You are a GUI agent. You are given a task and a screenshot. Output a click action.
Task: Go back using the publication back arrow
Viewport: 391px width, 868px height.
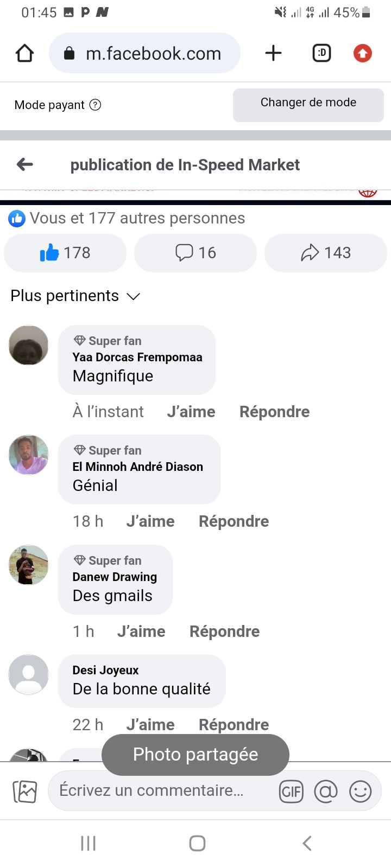tap(25, 164)
